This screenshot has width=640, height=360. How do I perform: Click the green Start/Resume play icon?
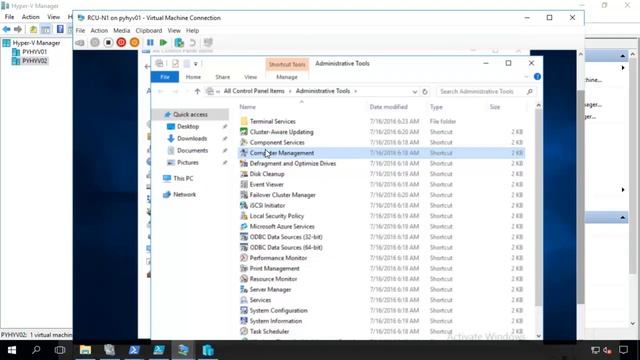pyautogui.click(x=163, y=42)
